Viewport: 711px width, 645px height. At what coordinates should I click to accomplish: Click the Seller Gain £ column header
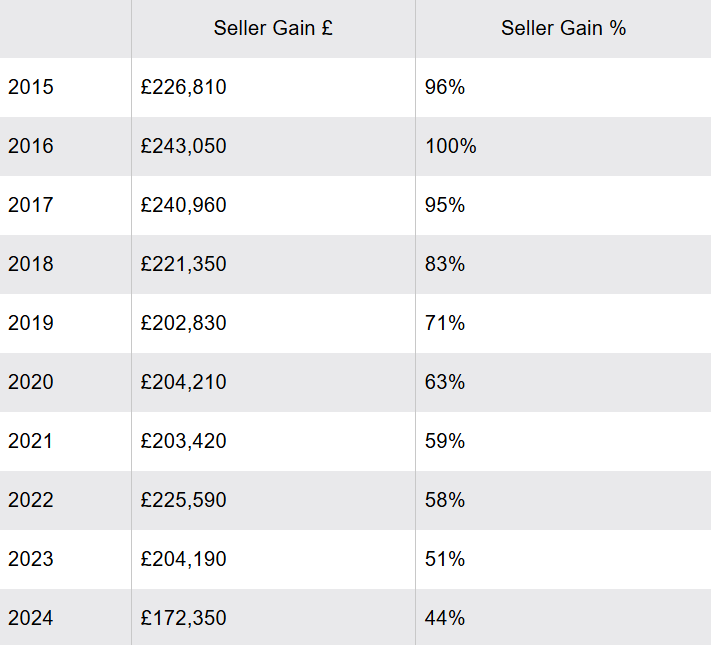click(273, 28)
